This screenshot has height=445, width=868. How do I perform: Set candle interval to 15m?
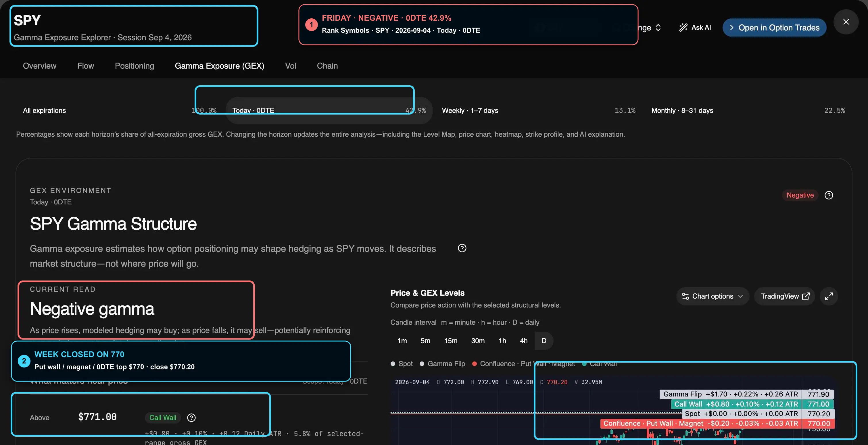click(x=450, y=341)
